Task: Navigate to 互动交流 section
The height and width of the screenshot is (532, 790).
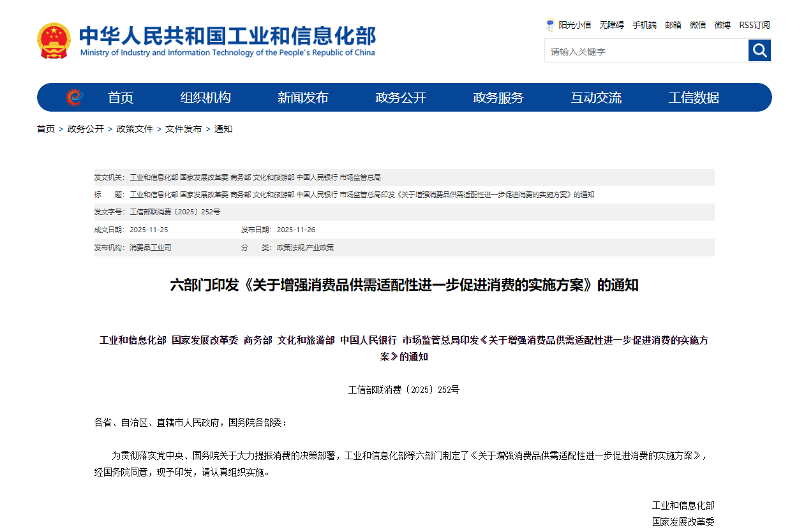Action: click(596, 98)
